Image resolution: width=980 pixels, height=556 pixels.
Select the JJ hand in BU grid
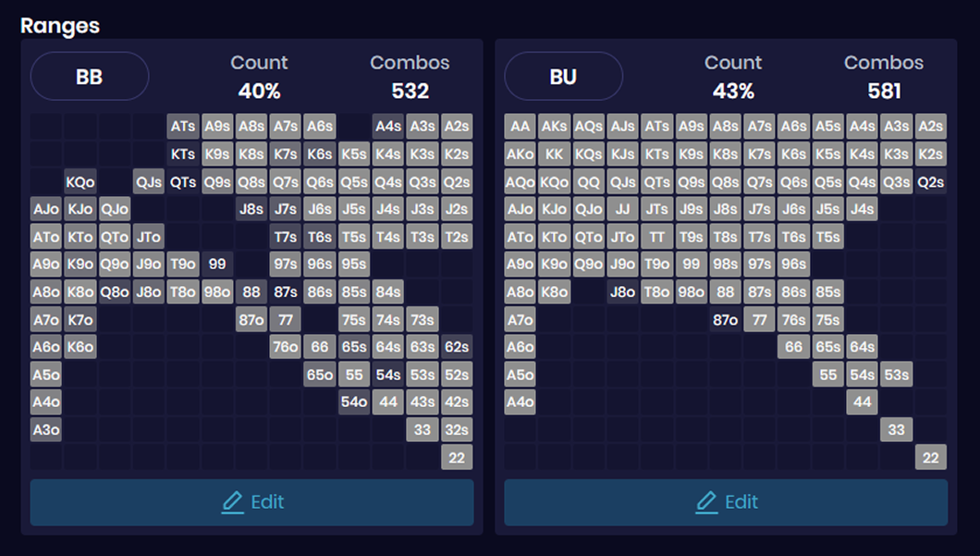(x=623, y=209)
